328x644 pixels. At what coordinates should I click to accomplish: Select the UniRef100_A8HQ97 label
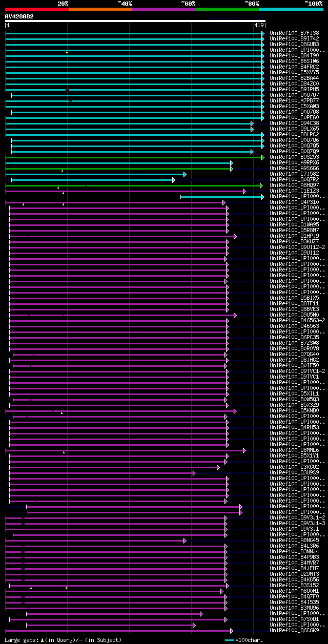(294, 185)
